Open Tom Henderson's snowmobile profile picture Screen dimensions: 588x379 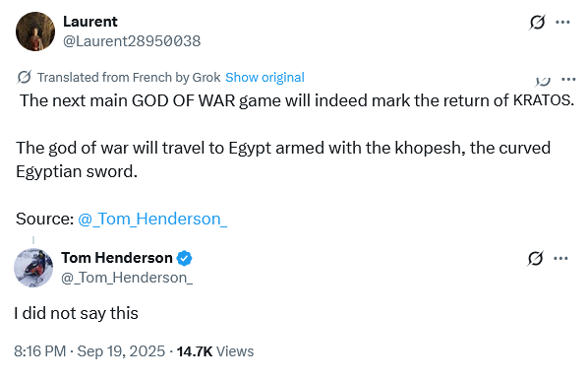point(33,268)
